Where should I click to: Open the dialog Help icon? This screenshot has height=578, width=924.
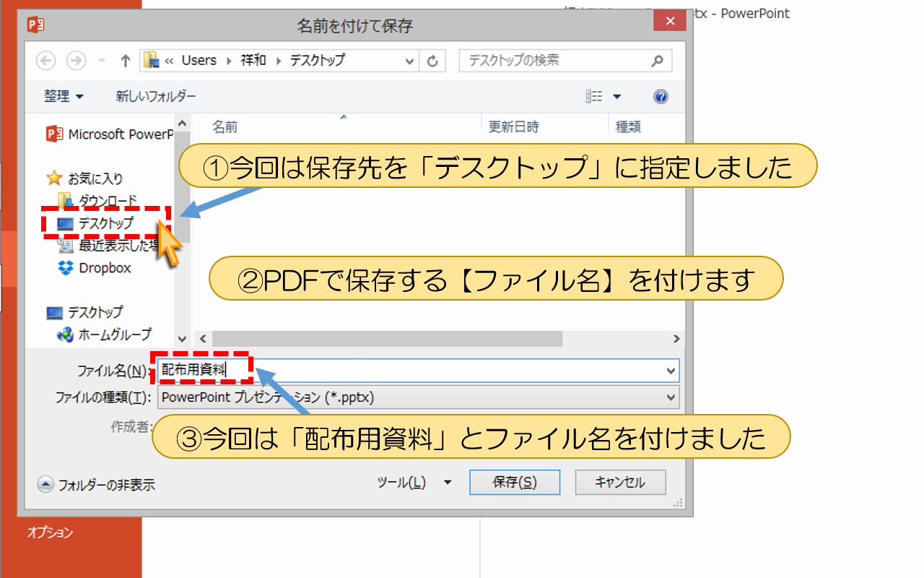661,96
